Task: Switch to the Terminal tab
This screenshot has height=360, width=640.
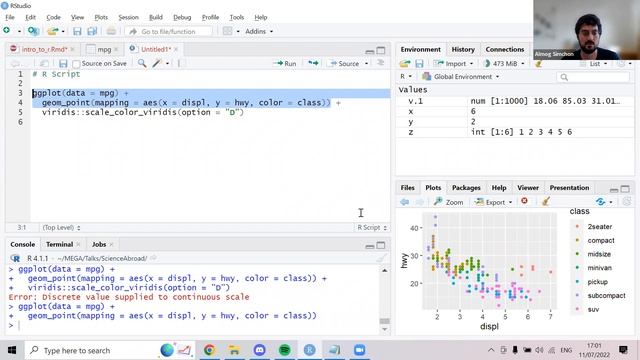Action: 59,244
